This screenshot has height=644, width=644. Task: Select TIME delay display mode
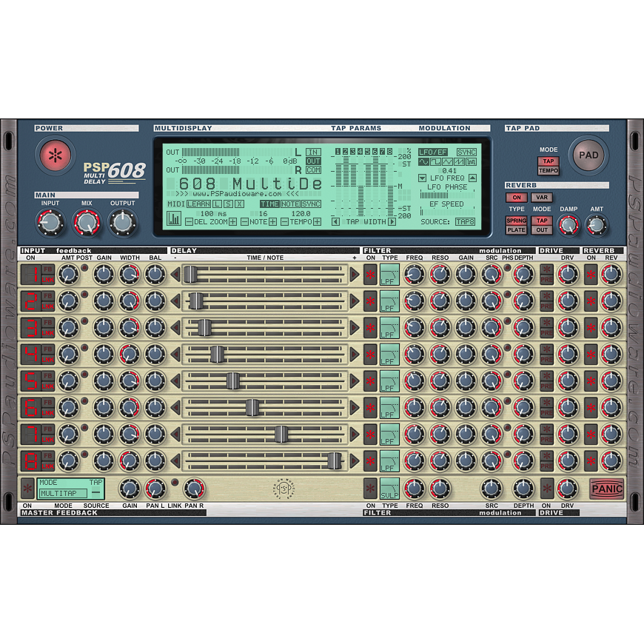tap(269, 204)
